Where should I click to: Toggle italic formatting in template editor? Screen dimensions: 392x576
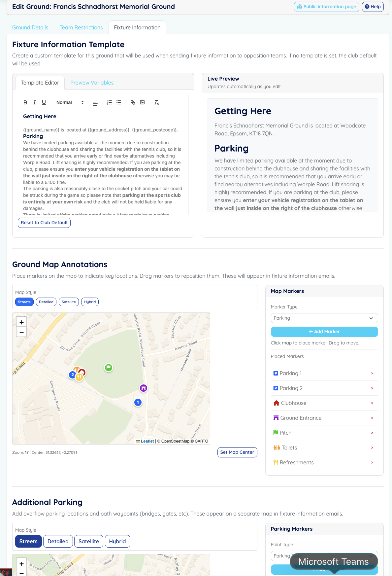34,102
